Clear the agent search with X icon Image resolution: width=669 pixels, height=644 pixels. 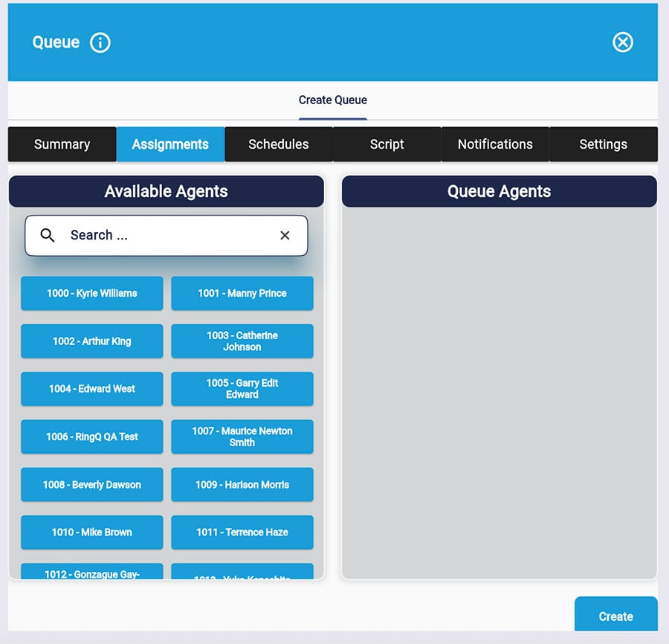(x=285, y=235)
